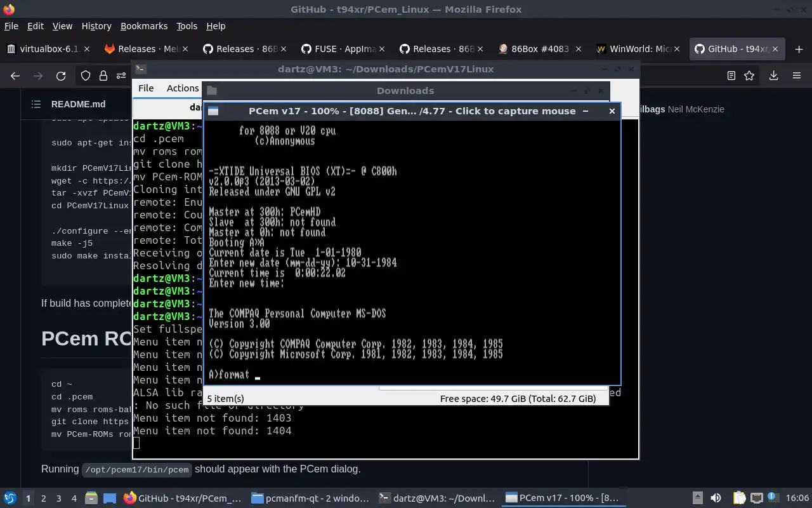Open the terminal window File menu
Viewport: 812px width, 508px height.
(x=146, y=88)
